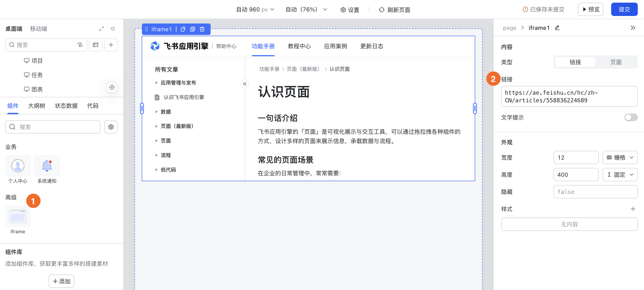The height and width of the screenshot is (290, 644).
Task: Open 应用案例 tab in help center
Action: pos(336,46)
